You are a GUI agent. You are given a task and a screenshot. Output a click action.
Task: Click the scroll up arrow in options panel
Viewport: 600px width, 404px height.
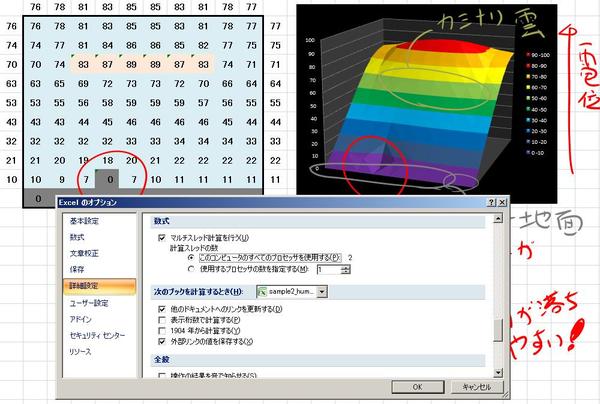[x=498, y=218]
